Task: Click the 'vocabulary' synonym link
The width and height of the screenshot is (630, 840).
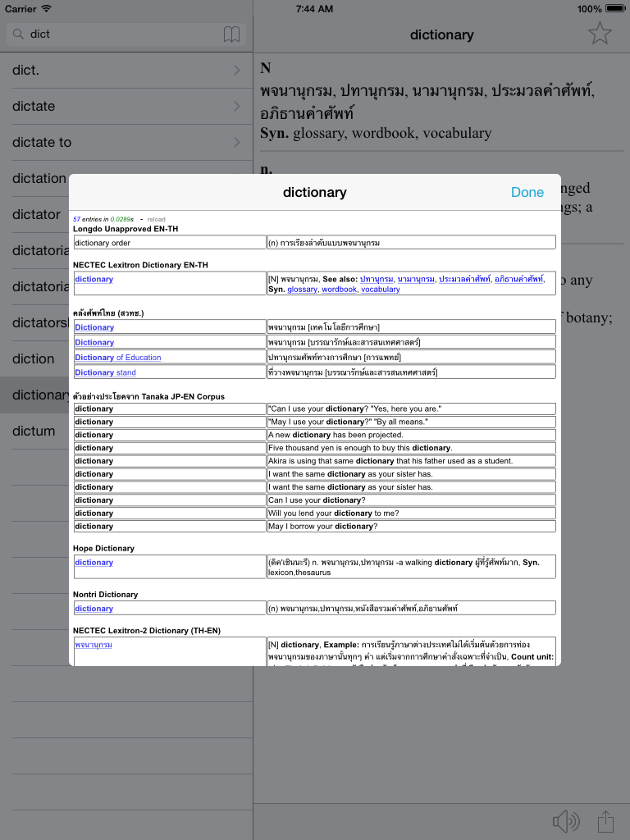Action: point(381,290)
